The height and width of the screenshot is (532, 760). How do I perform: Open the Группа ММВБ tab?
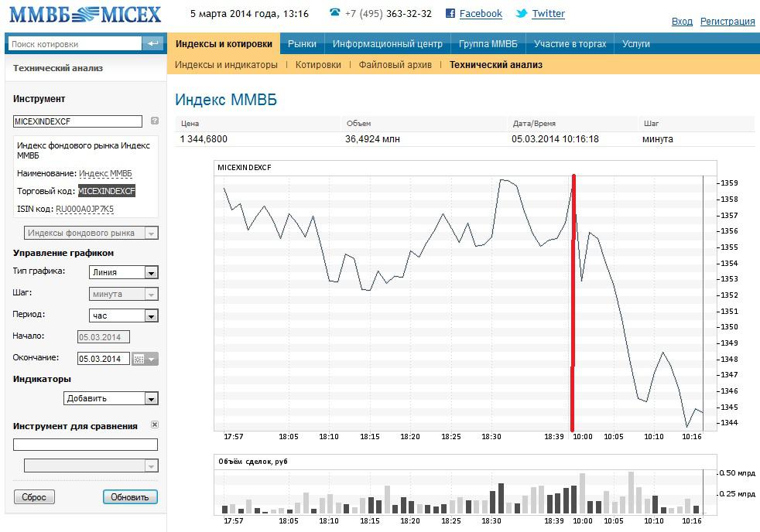488,43
